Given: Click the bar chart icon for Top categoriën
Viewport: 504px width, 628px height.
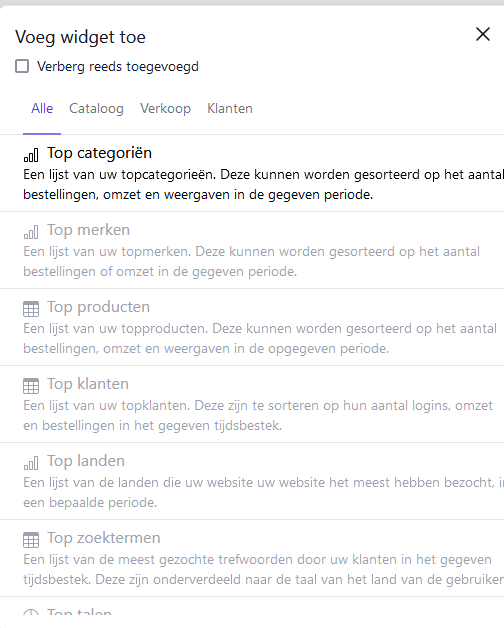Looking at the screenshot, I should (x=31, y=155).
